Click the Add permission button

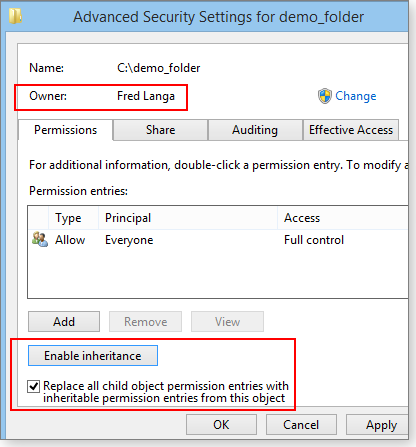(x=64, y=322)
